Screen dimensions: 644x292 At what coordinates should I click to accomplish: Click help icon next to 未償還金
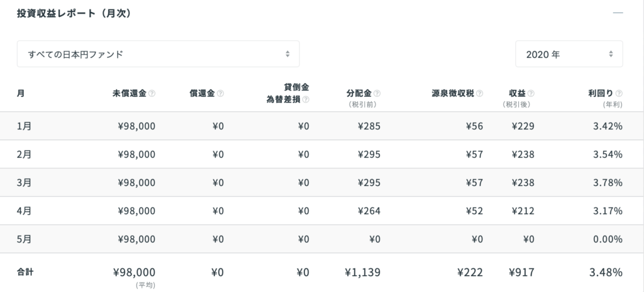pyautogui.click(x=152, y=94)
